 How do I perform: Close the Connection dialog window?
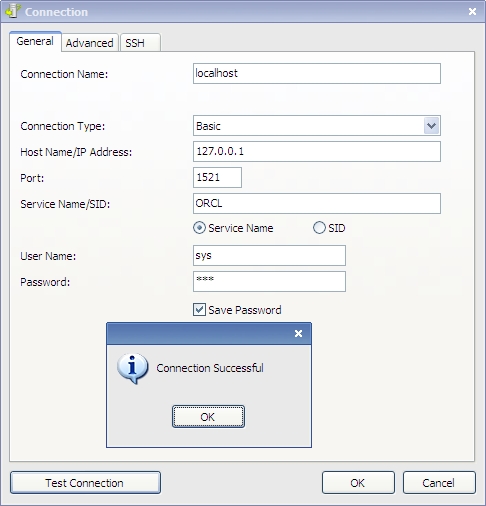(x=472, y=12)
